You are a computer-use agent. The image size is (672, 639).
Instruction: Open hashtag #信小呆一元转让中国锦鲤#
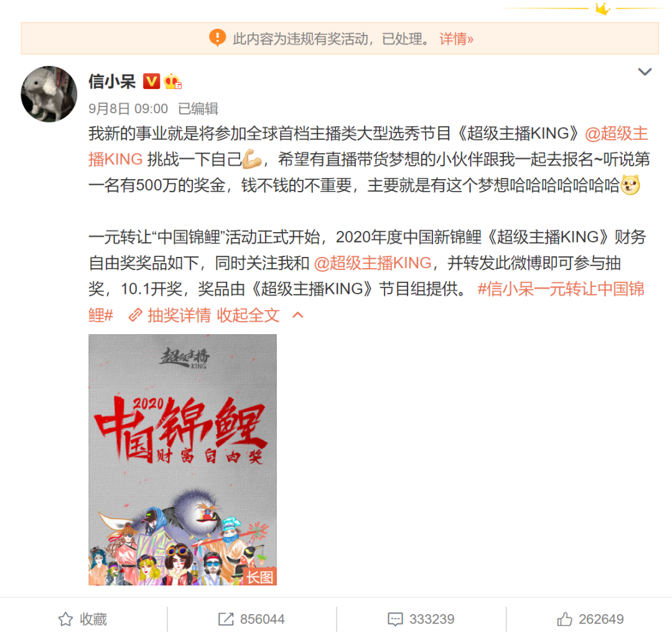[366, 302]
